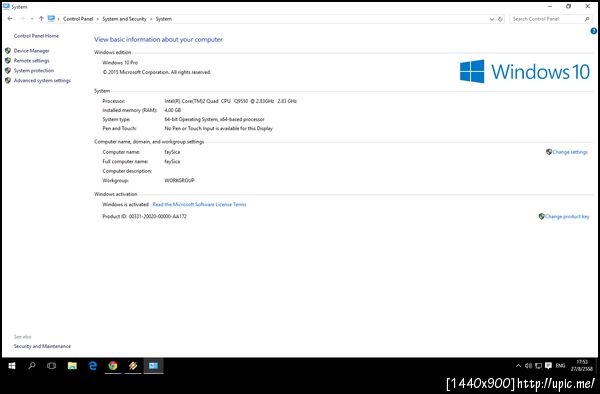Image resolution: width=600 pixels, height=394 pixels.
Task: Read the Microsoft Software License Terms
Action: click(199, 204)
